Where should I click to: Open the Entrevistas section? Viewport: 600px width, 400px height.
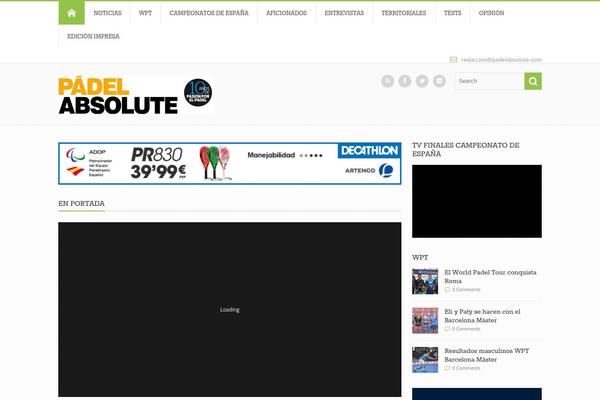coord(344,13)
